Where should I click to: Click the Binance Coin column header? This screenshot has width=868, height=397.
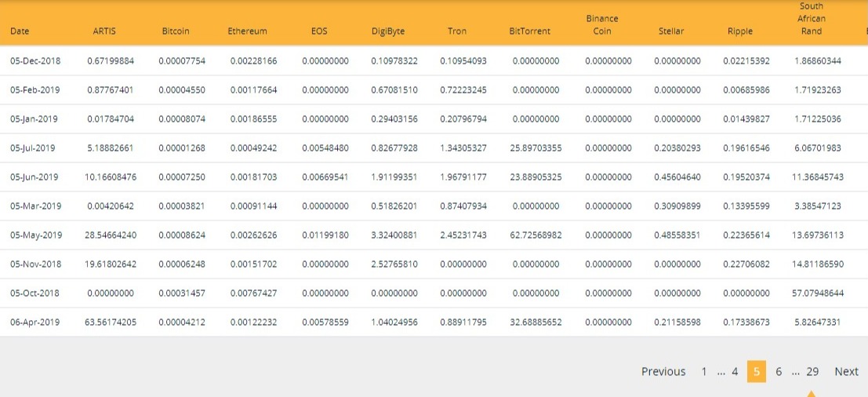point(602,25)
